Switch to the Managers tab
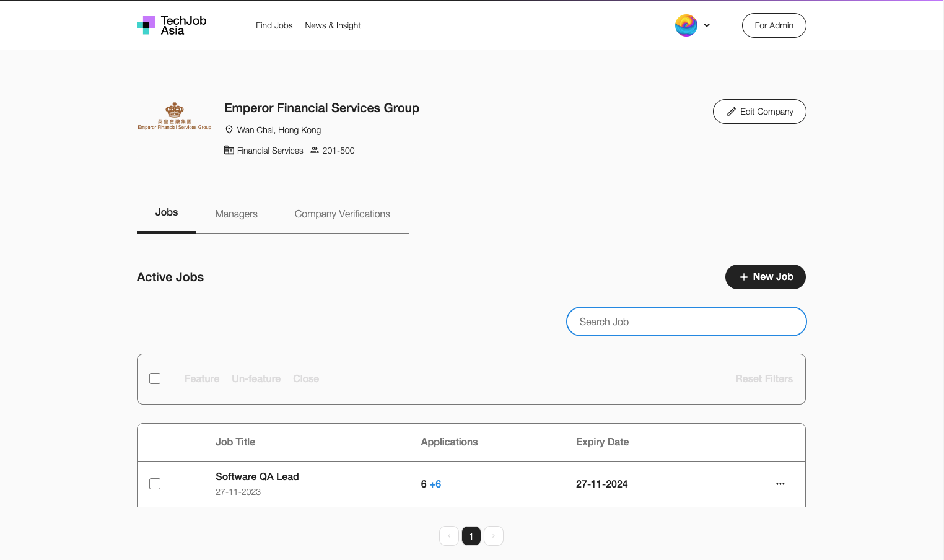The image size is (944, 560). click(237, 214)
